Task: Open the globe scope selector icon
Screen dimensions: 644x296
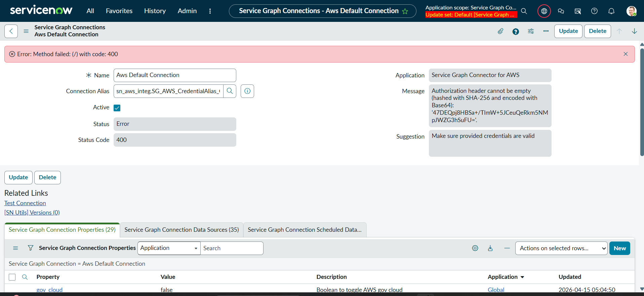Action: [x=544, y=11]
